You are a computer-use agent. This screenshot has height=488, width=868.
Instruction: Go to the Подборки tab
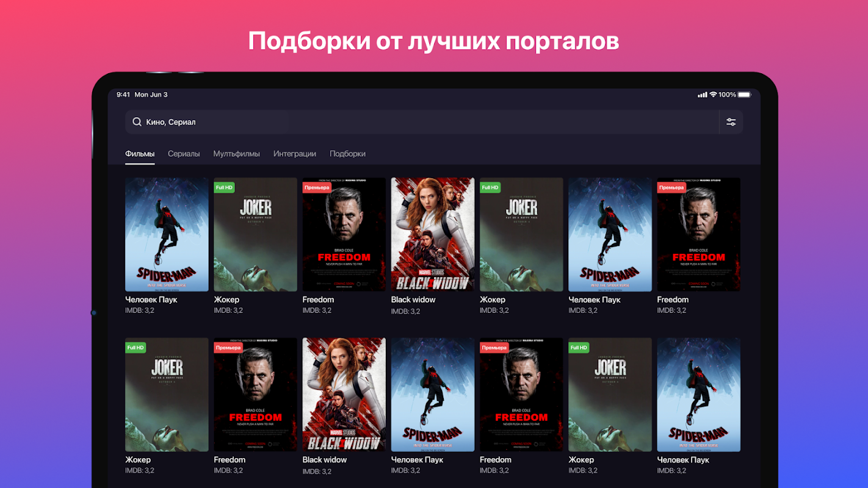tap(347, 154)
